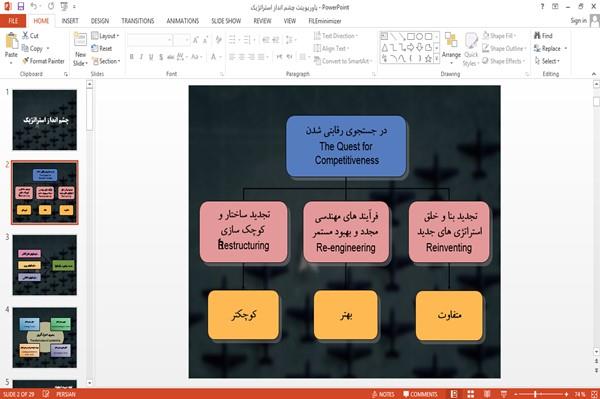600x399 pixels.
Task: Click the Replace icon in Editing group
Action: 537,48
